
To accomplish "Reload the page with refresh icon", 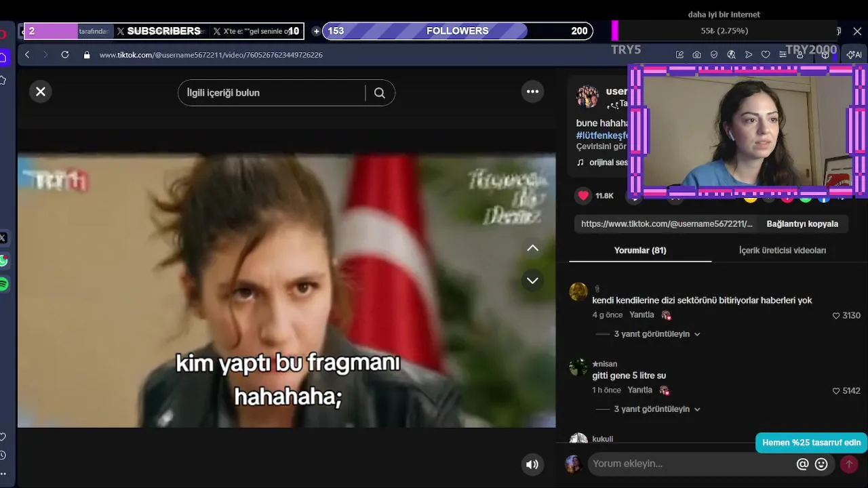I will click(65, 55).
